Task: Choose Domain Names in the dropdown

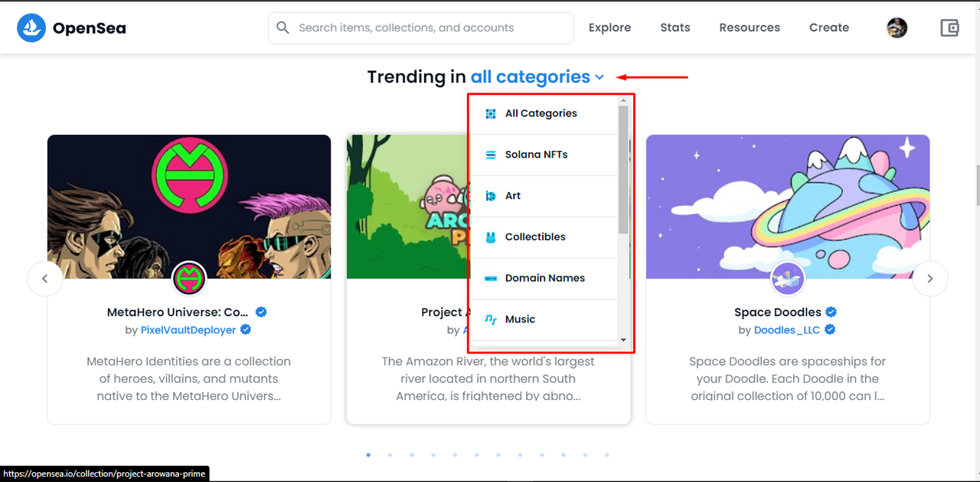Action: point(543,278)
